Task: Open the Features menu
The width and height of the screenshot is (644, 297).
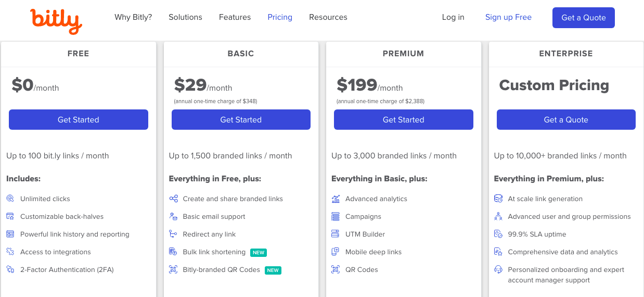Action: click(x=235, y=17)
